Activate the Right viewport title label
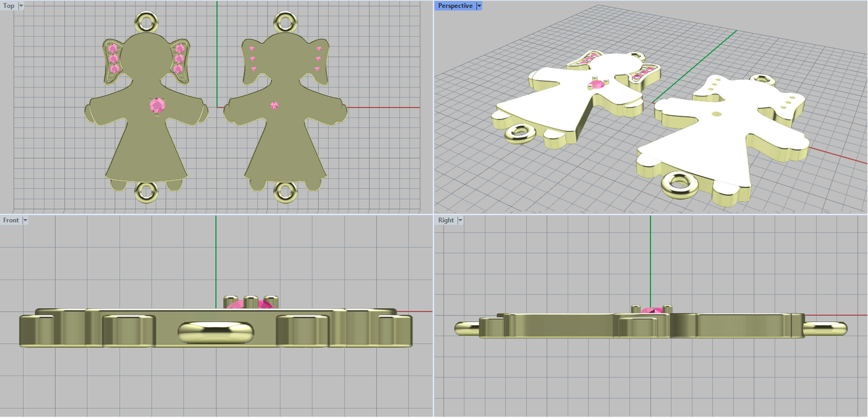Viewport: 868px width, 419px height. click(445, 220)
